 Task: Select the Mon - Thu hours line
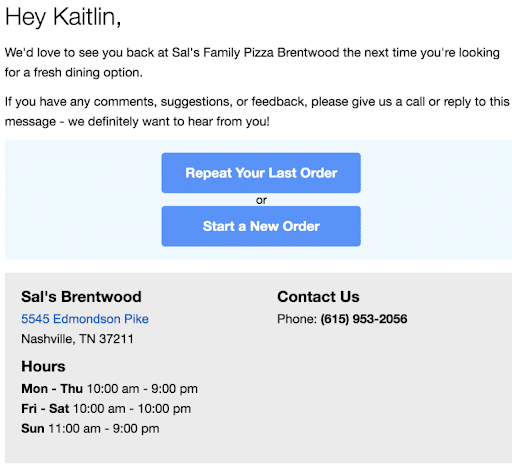click(109, 389)
